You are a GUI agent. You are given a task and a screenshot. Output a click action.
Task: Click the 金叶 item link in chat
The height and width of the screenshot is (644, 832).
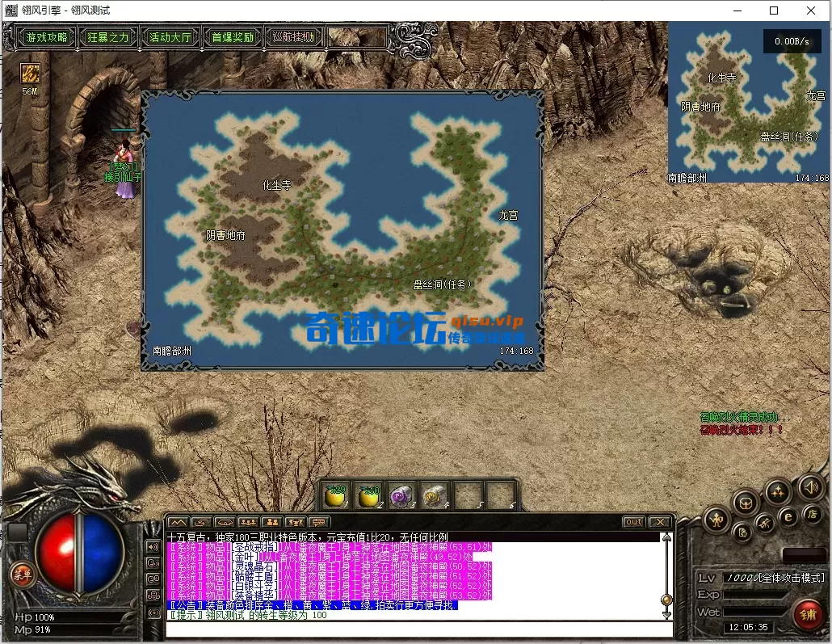click(245, 557)
